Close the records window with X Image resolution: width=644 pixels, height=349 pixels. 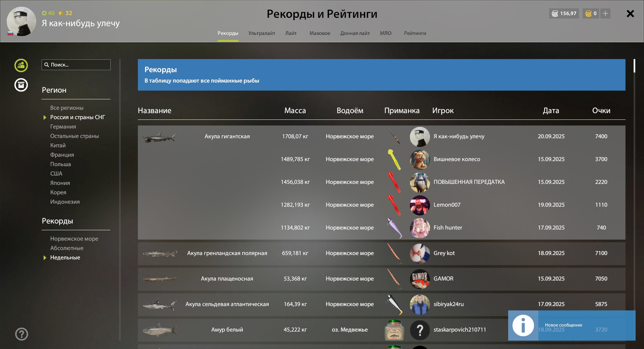pos(630,13)
